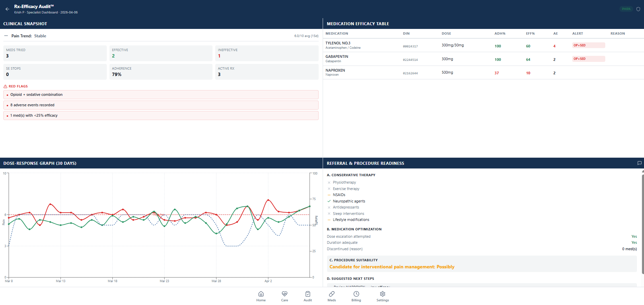Click the PHIPA badge
This screenshot has height=305, width=644.
[x=626, y=9]
